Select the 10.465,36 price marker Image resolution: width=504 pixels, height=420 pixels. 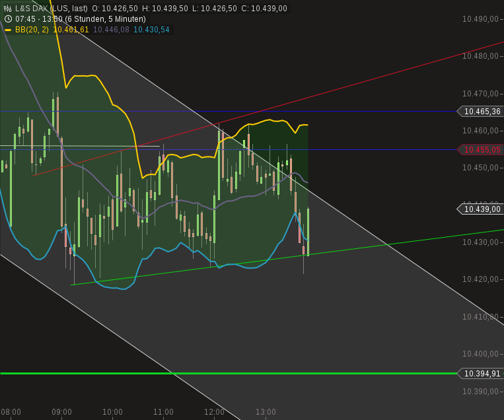480,112
